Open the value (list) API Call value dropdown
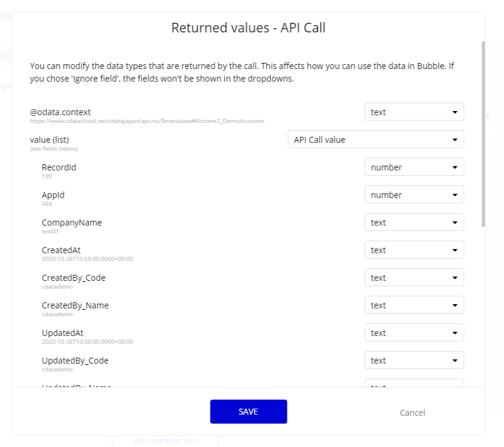Image resolution: width=504 pixels, height=447 pixels. pos(376,140)
